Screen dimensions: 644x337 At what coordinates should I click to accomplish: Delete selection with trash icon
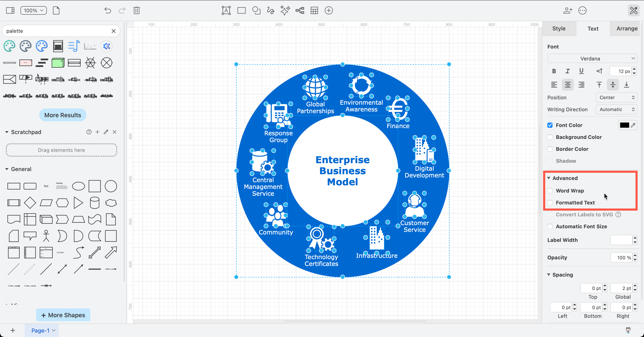[136, 10]
